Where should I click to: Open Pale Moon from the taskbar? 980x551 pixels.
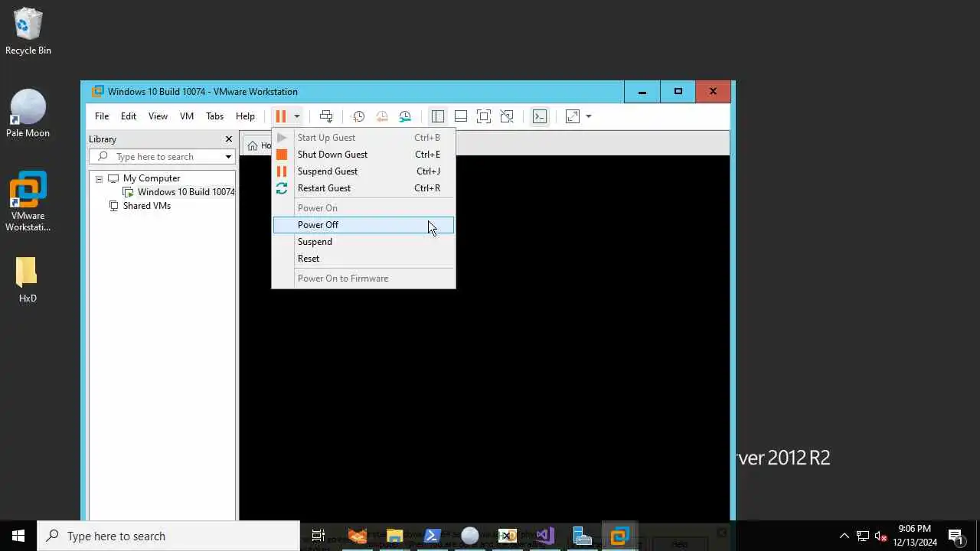470,536
